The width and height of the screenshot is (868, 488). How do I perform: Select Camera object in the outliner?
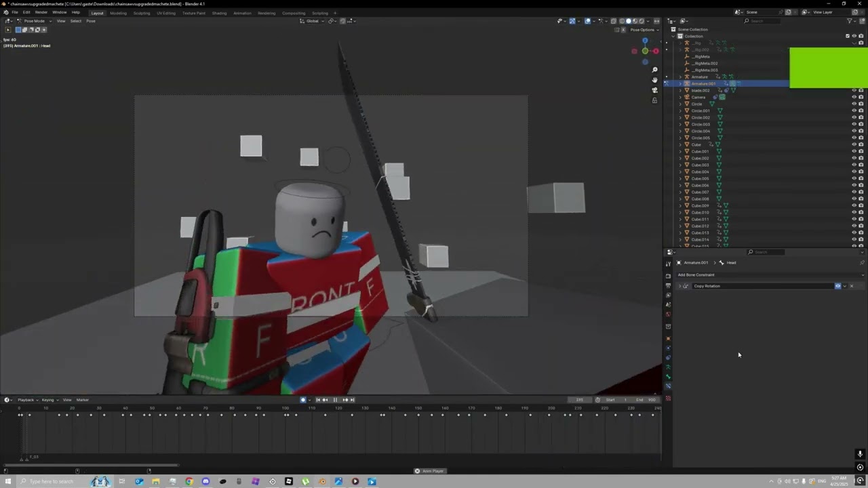698,97
